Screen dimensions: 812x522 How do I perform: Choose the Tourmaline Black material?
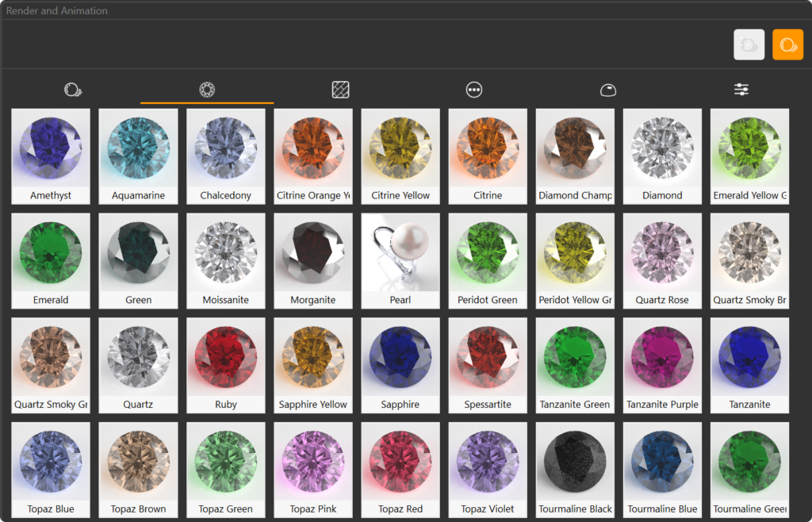coord(575,470)
